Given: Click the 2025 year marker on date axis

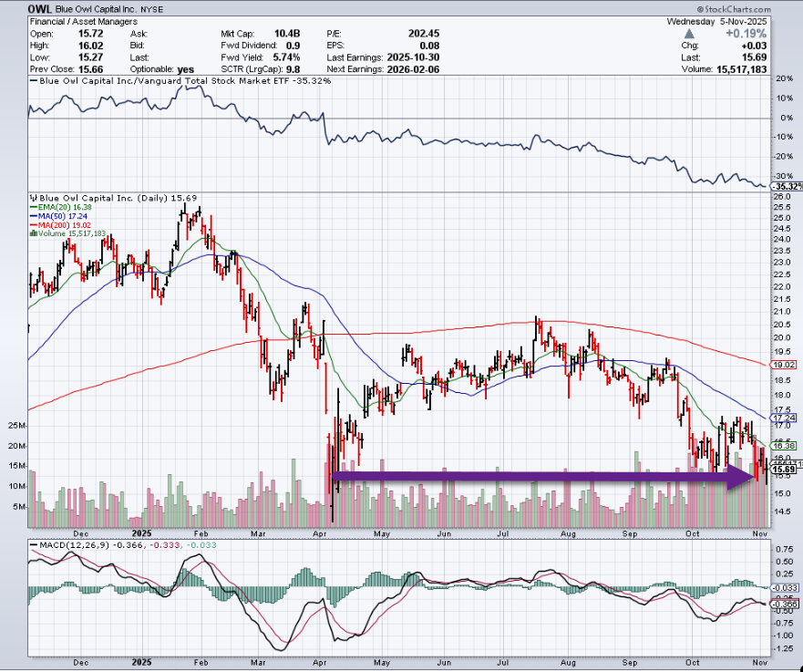Looking at the screenshot, I should tap(140, 533).
